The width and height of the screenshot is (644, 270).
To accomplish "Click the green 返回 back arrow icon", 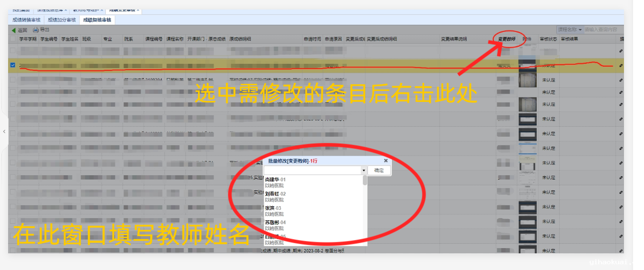I will coord(13,30).
